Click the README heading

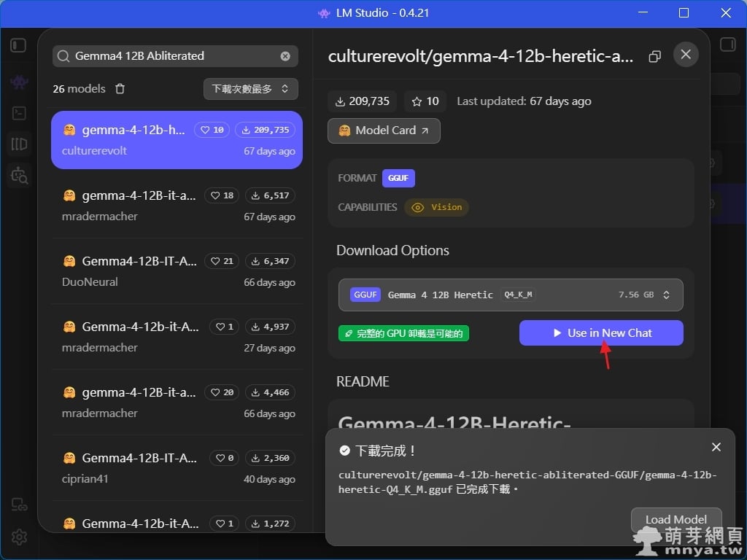click(x=363, y=381)
